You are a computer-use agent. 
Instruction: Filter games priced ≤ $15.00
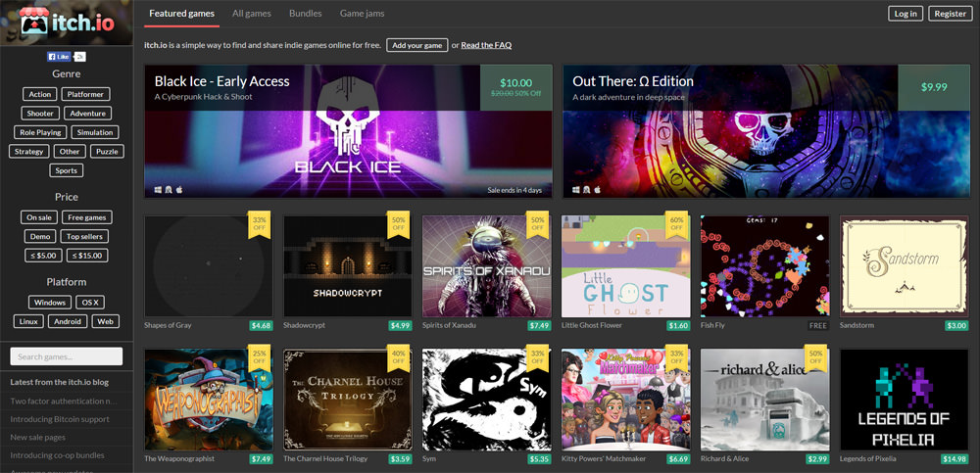[87, 255]
